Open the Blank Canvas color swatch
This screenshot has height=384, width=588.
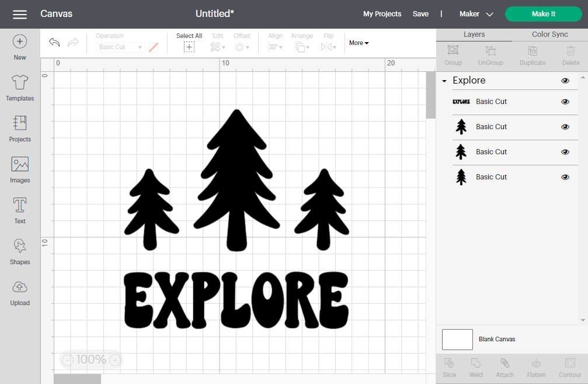click(x=457, y=339)
